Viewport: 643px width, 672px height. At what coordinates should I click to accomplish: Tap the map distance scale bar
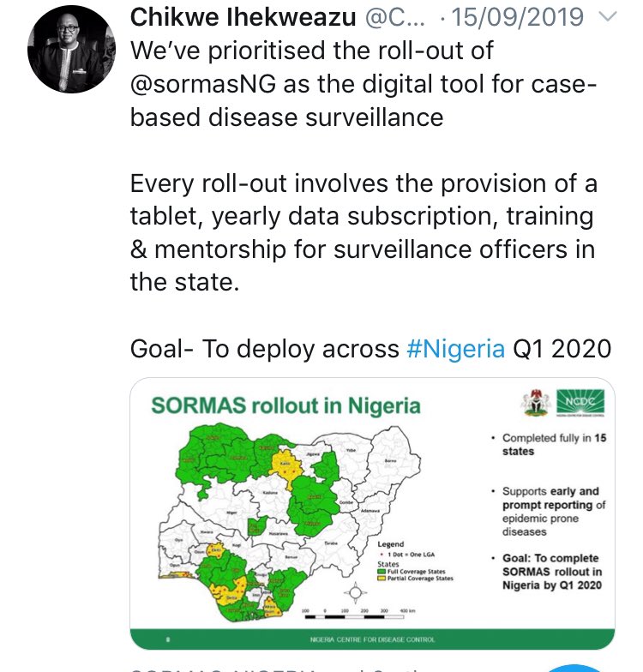355,617
